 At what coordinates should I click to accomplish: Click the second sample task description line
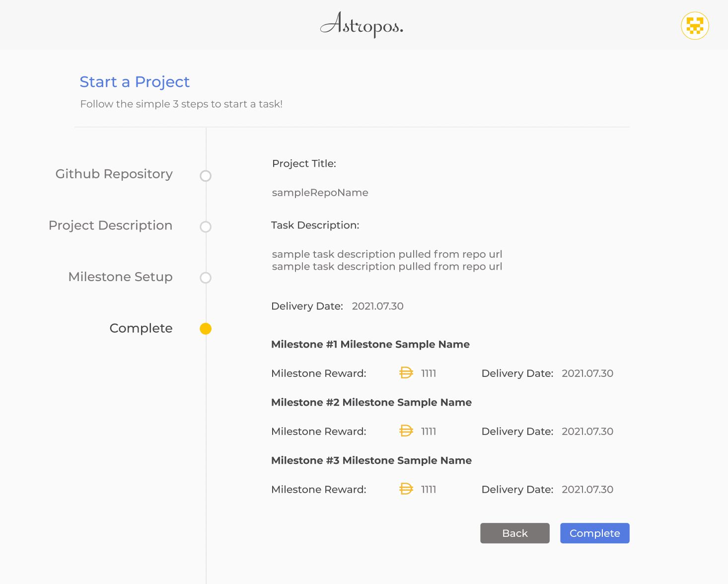387,267
